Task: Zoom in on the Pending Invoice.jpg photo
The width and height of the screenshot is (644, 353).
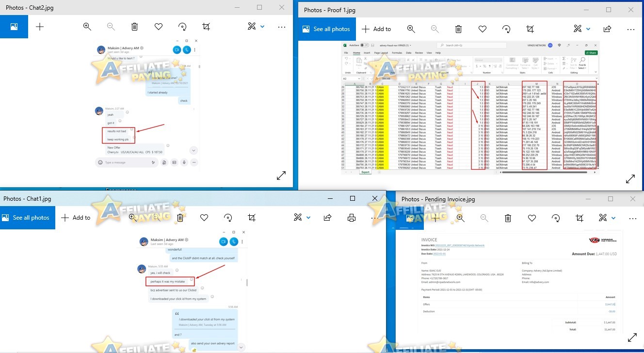Action: click(461, 218)
